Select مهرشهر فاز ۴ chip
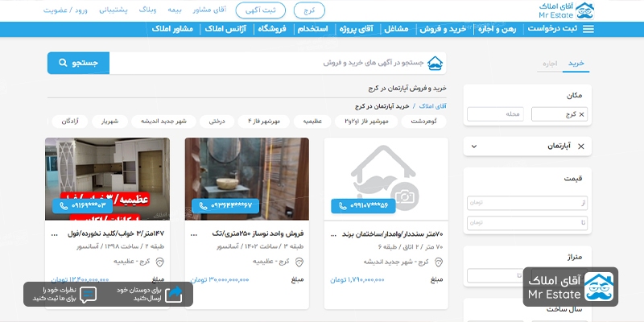The width and height of the screenshot is (644, 322). tap(264, 122)
